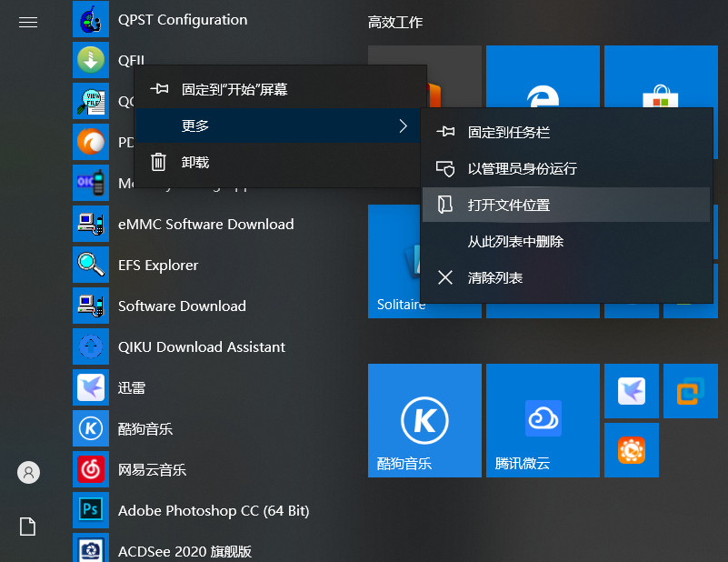
Task: Open the 酷狗音乐 large tile
Action: [424, 420]
